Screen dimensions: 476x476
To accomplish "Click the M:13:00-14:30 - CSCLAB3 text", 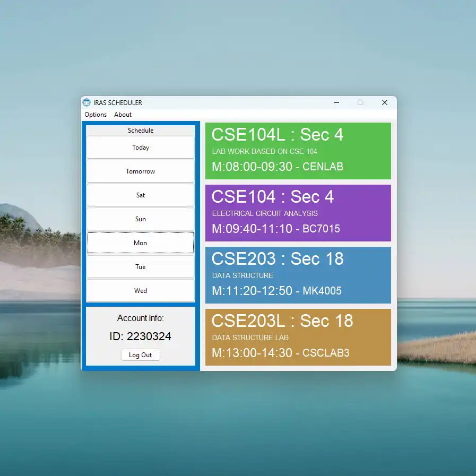I will click(281, 353).
